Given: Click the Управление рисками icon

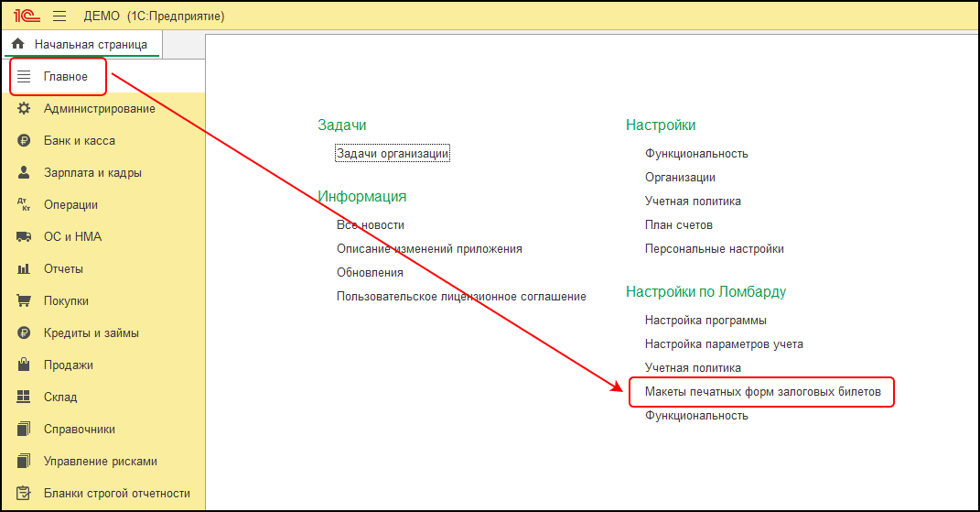Looking at the screenshot, I should point(24,461).
